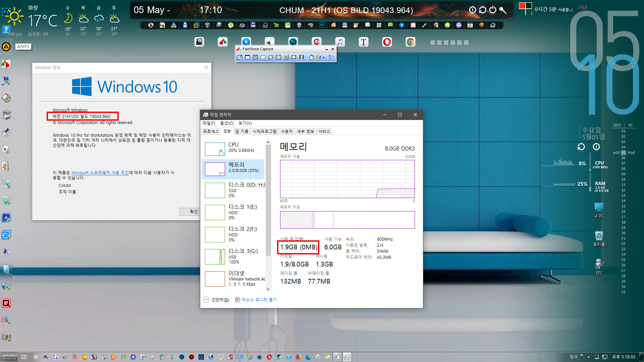Launch Chrome from the large dock icons

click(410, 42)
